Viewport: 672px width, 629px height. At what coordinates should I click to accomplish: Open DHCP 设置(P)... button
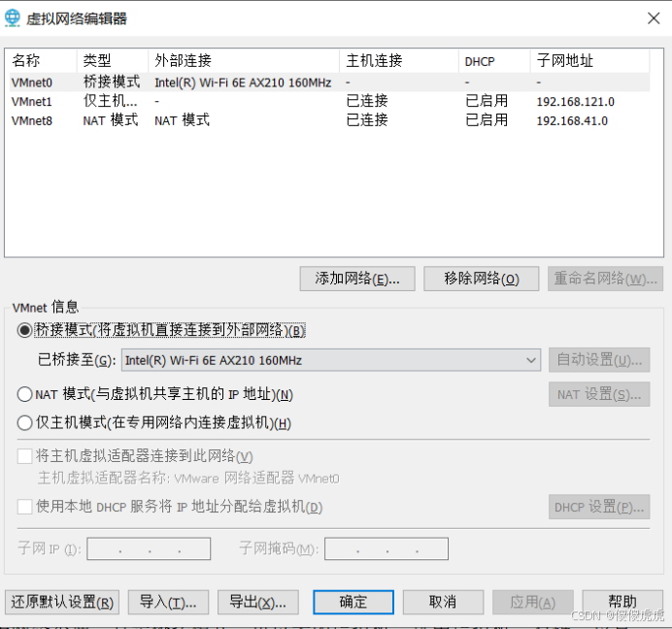[599, 507]
